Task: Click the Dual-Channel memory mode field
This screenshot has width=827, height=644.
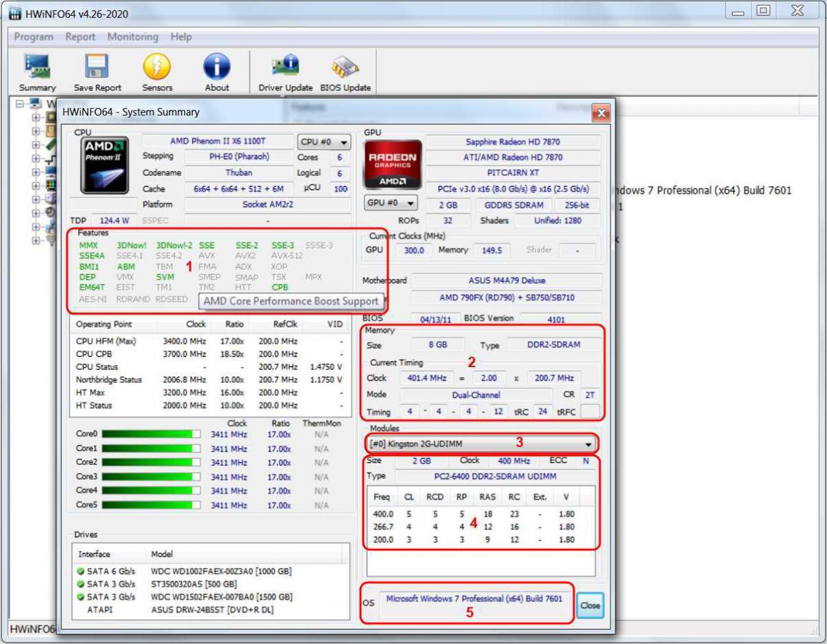Action: click(476, 395)
